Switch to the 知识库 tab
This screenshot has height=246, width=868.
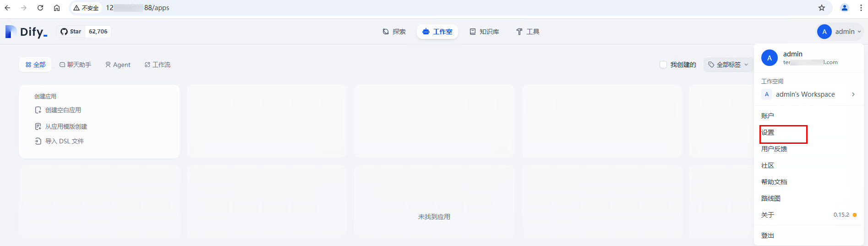click(x=485, y=32)
